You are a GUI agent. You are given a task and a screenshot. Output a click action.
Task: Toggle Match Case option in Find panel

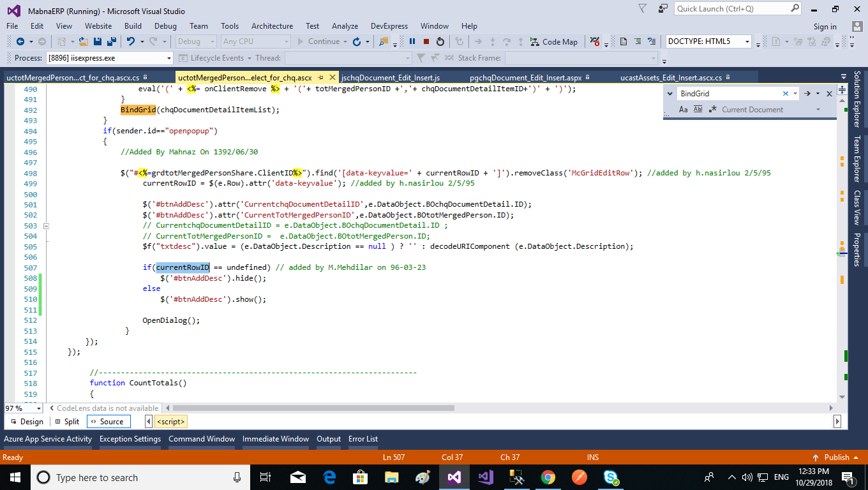click(683, 110)
